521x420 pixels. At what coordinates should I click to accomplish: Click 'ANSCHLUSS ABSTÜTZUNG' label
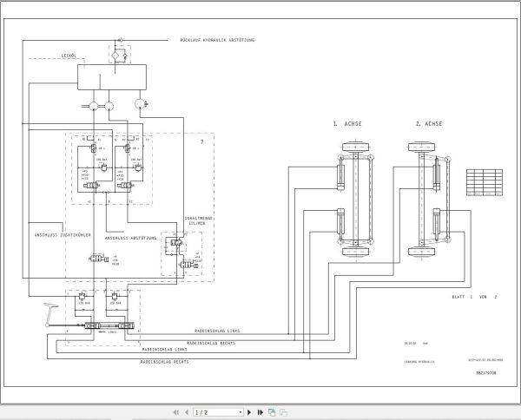click(130, 239)
